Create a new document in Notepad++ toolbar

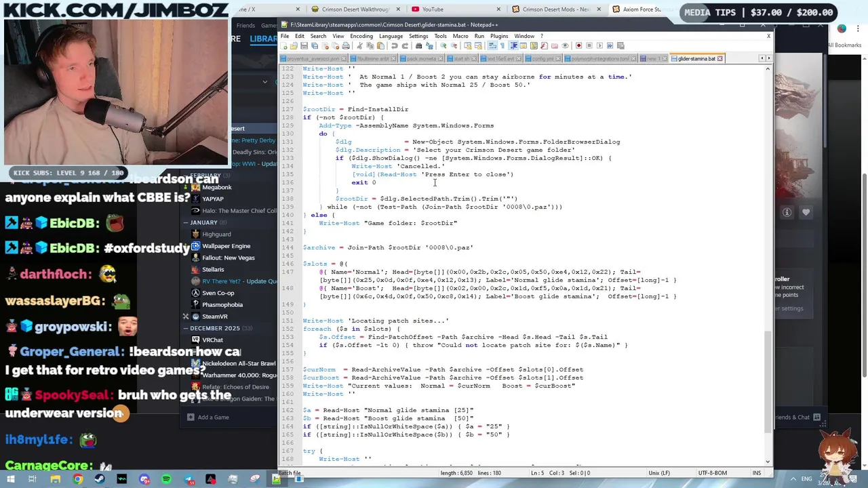(x=283, y=45)
